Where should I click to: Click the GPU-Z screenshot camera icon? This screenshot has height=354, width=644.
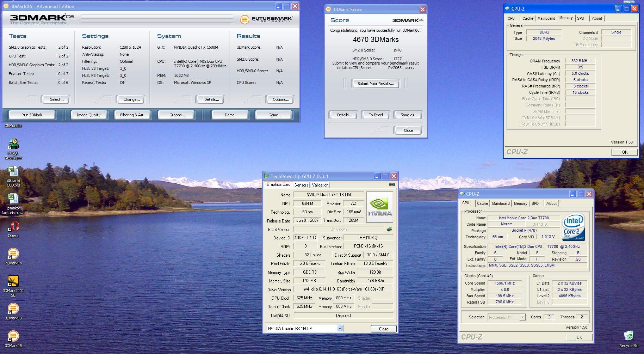392,184
